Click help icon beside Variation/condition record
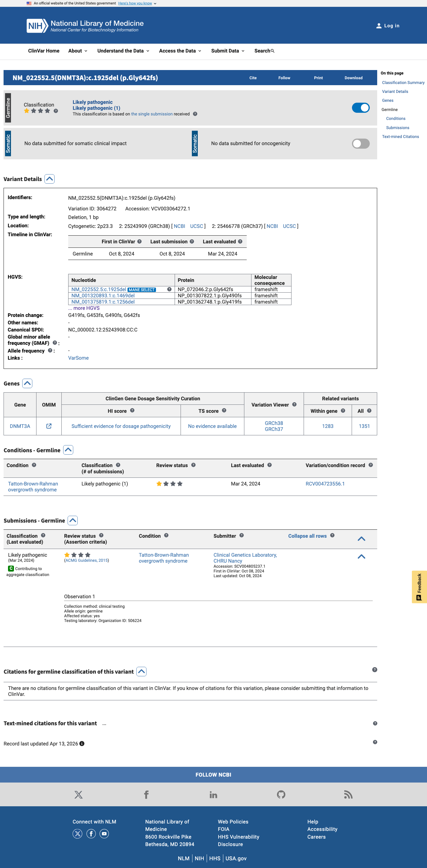Image resolution: width=427 pixels, height=868 pixels. coord(371,465)
